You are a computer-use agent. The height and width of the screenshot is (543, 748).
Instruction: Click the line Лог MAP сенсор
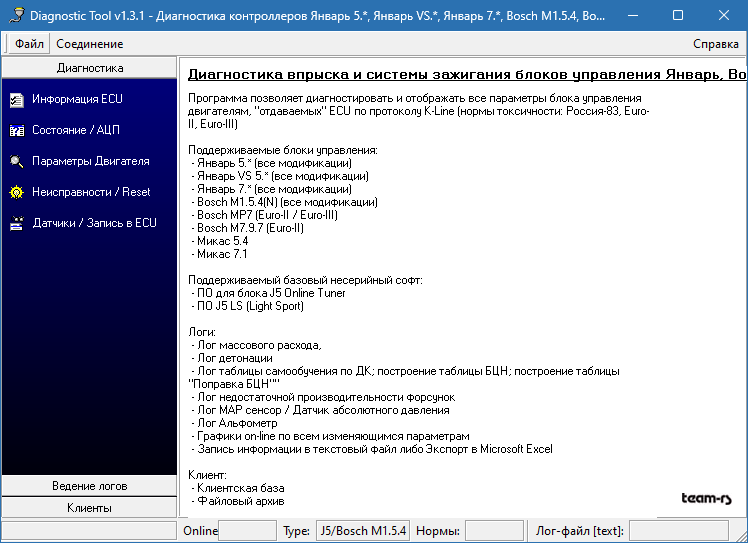click(320, 410)
